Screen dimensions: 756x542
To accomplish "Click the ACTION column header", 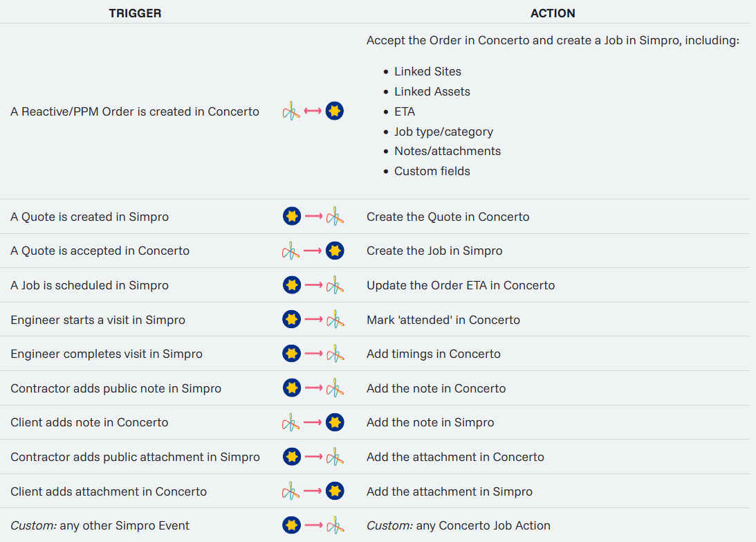I will click(553, 13).
